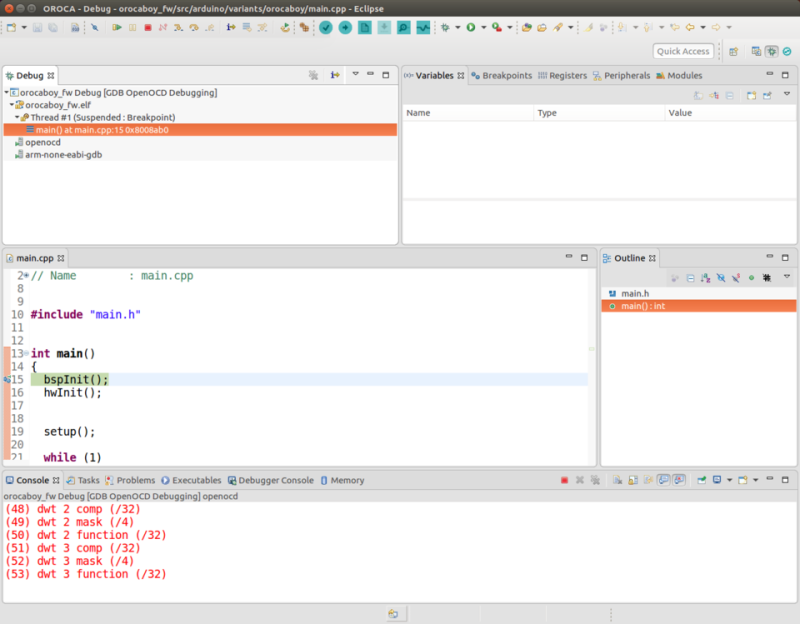Image resolution: width=800 pixels, height=624 pixels.
Task: Resume execution with the green Resume button
Action: pyautogui.click(x=117, y=28)
